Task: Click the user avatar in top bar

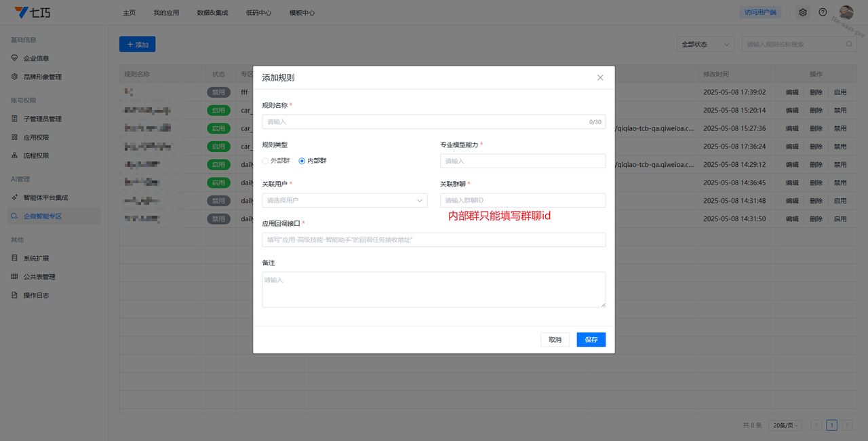Action: [846, 12]
